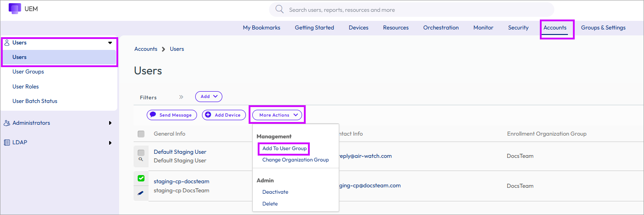Click the Add Device button

pos(224,115)
